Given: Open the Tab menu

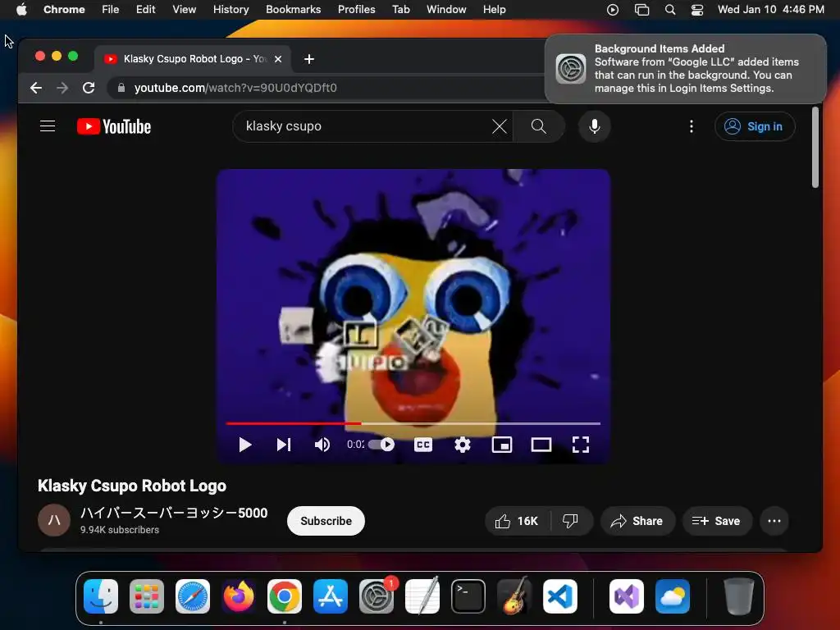Looking at the screenshot, I should click(400, 9).
